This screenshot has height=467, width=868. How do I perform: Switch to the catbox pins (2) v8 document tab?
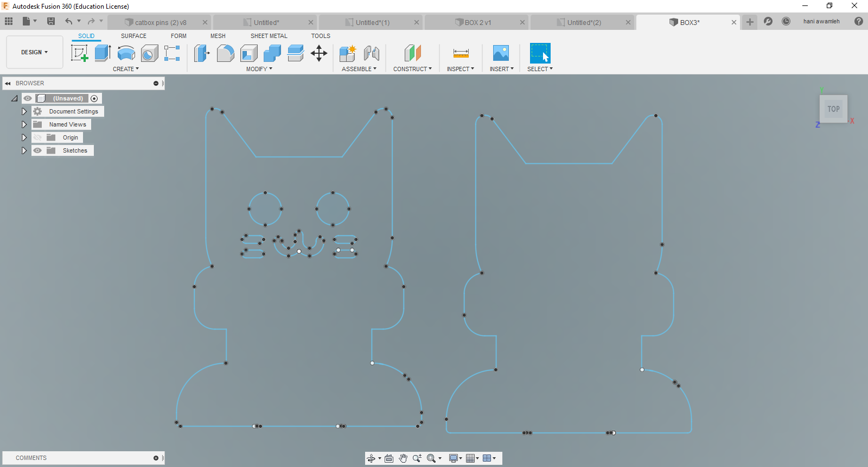coord(159,22)
